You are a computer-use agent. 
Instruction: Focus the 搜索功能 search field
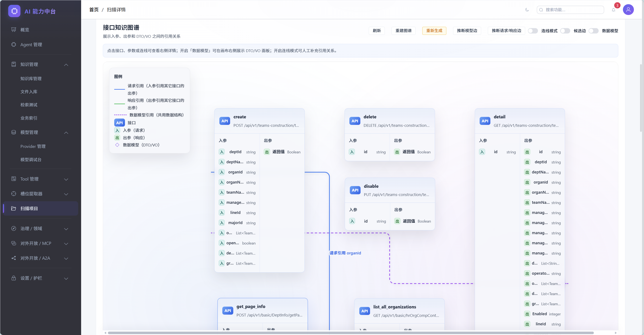tap(570, 10)
